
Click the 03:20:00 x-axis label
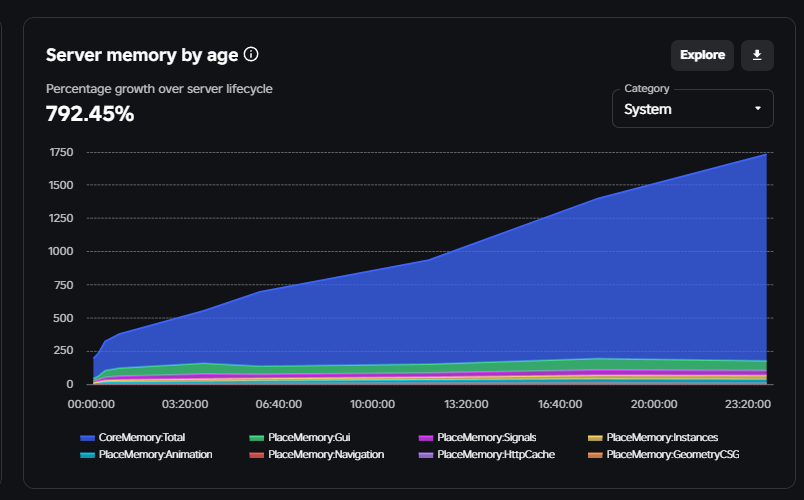(x=185, y=404)
